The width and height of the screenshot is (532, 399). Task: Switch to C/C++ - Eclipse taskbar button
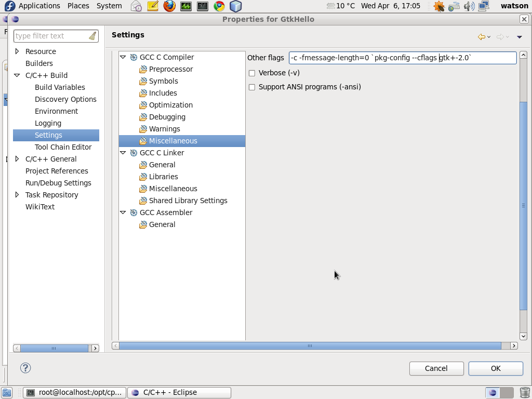[179, 393]
